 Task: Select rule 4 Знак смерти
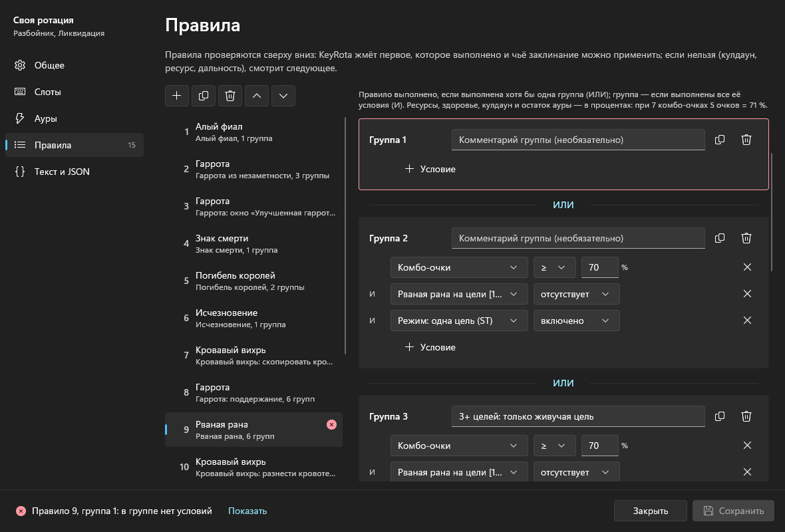254,244
